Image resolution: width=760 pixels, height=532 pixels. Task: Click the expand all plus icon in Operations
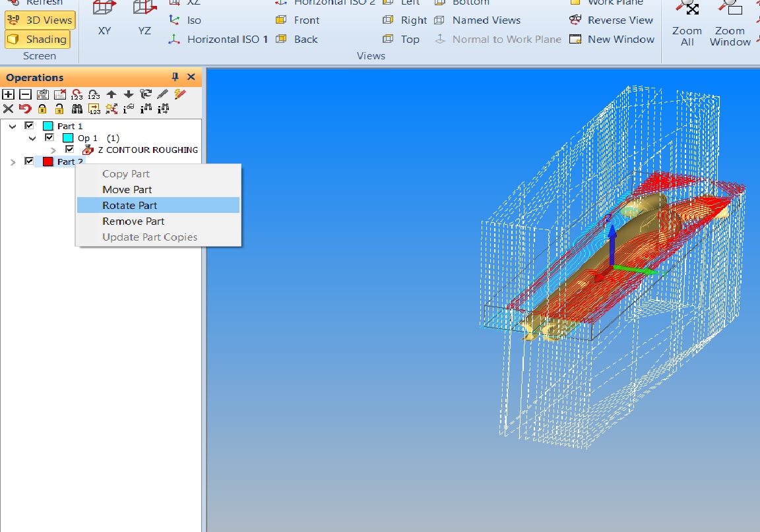click(8, 94)
